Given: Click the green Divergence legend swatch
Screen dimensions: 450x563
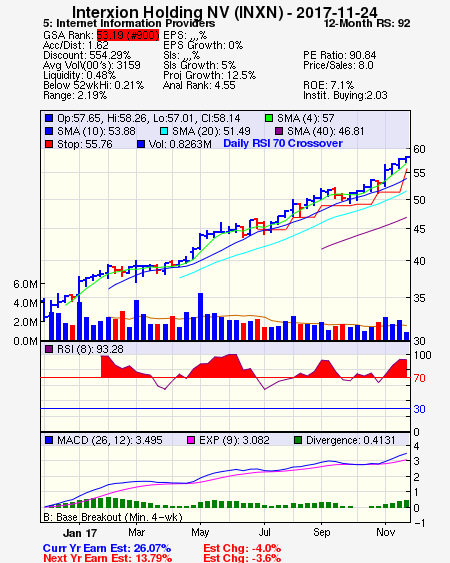Looking at the screenshot, I should click(298, 440).
